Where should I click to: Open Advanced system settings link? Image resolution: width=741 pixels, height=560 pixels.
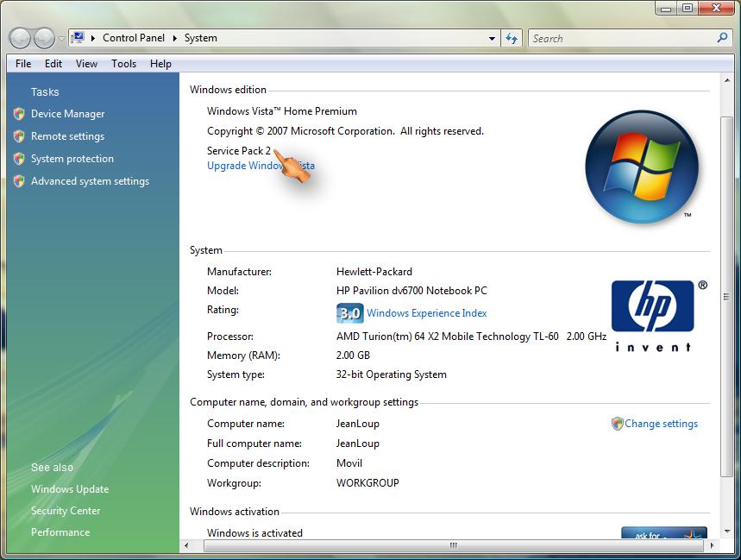91,181
